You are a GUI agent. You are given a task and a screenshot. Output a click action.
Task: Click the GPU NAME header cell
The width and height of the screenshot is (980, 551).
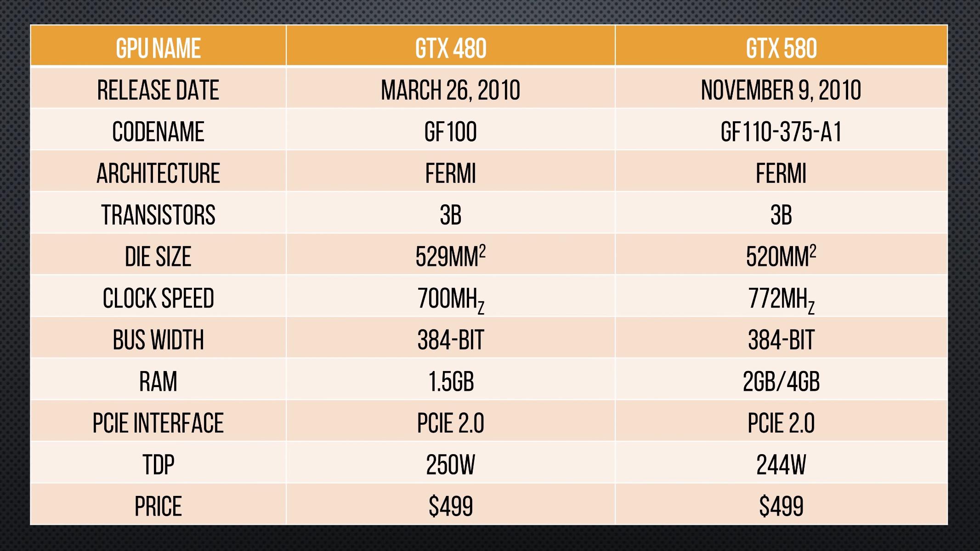158,48
